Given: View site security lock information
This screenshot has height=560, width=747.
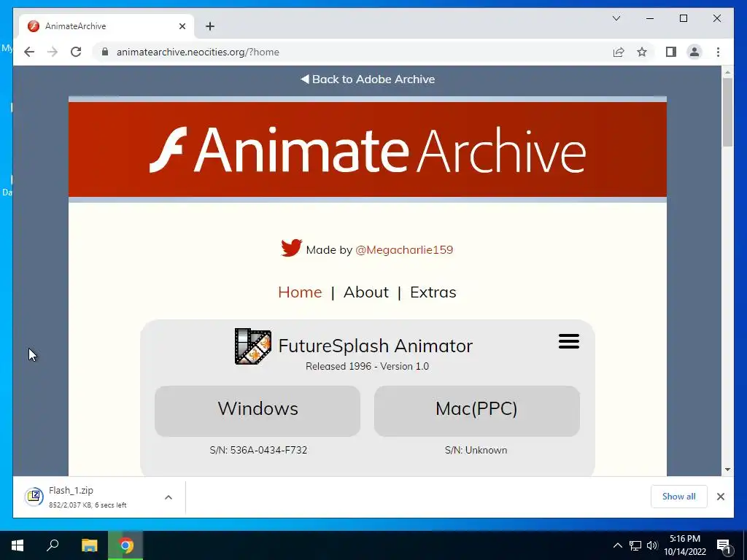Looking at the screenshot, I should tap(105, 52).
